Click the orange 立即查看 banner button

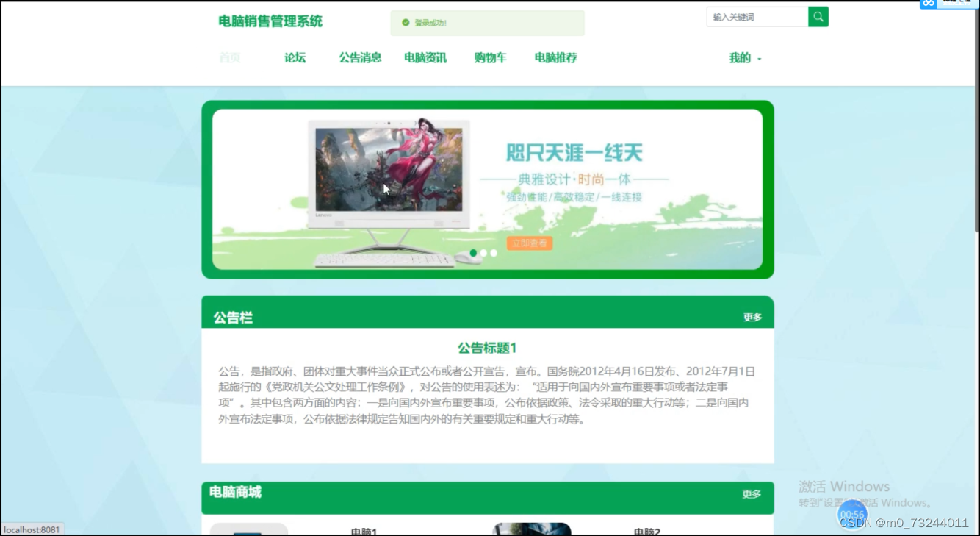(529, 243)
